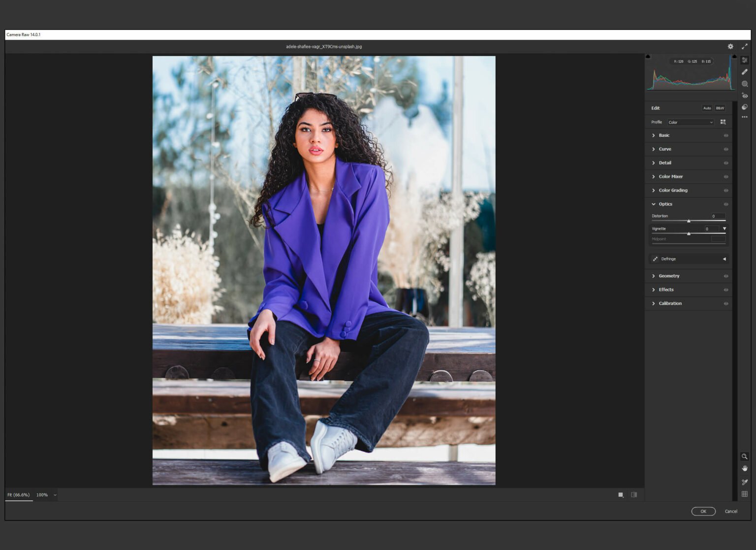
Task: Open the Masking tool
Action: click(x=745, y=83)
